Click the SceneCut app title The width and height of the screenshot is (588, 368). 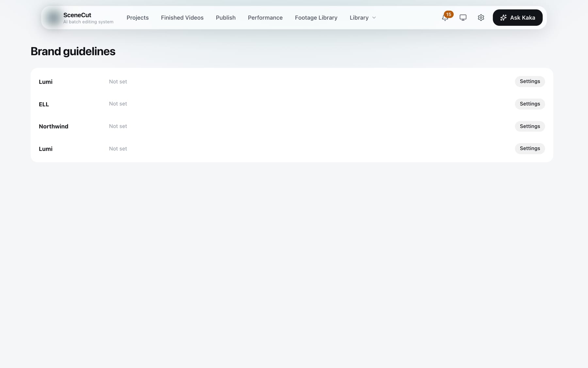[x=77, y=15]
